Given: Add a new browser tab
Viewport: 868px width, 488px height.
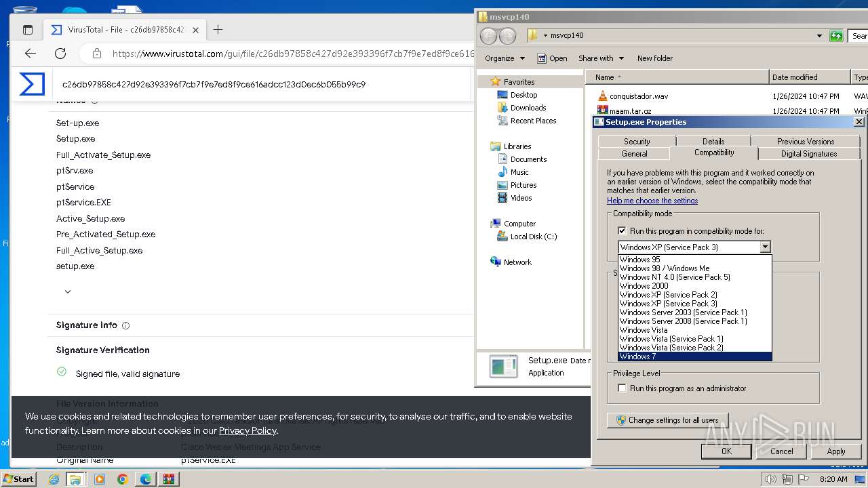Looking at the screenshot, I should (x=218, y=29).
